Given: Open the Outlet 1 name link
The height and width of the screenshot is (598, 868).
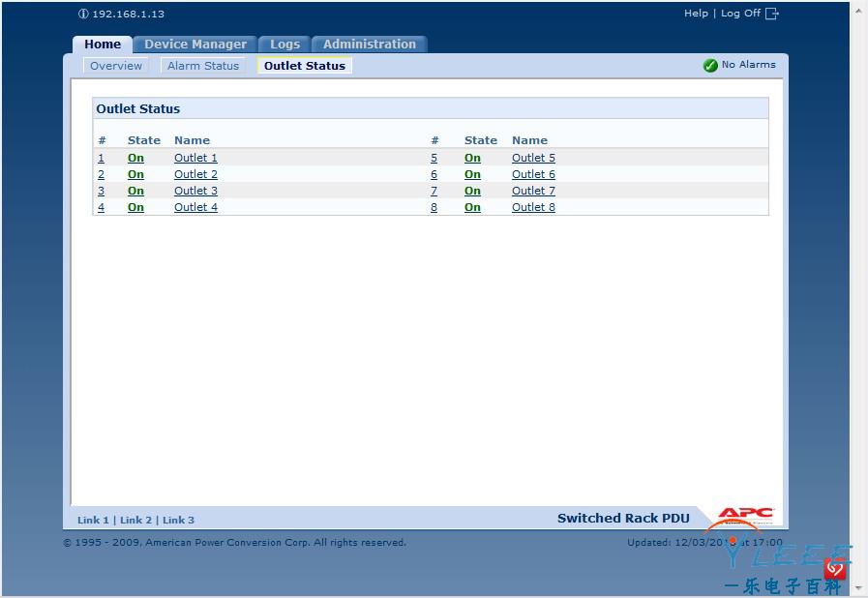Looking at the screenshot, I should (x=195, y=158).
